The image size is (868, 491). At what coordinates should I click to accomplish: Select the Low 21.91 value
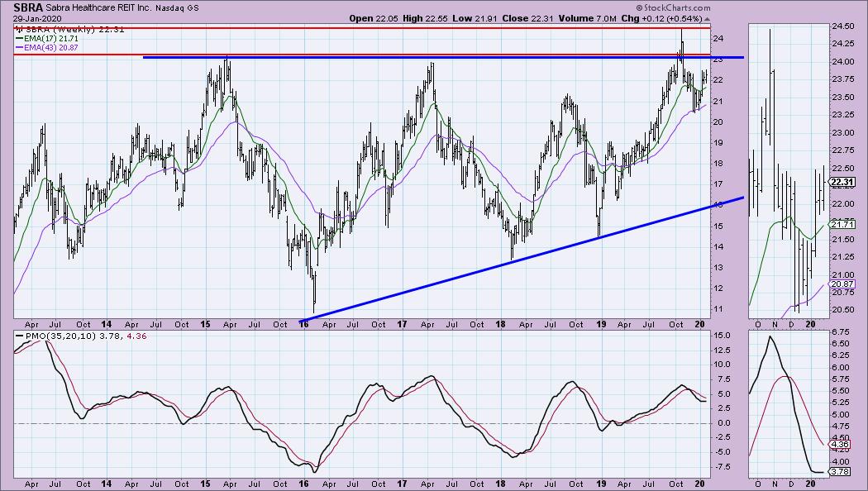tap(475, 18)
